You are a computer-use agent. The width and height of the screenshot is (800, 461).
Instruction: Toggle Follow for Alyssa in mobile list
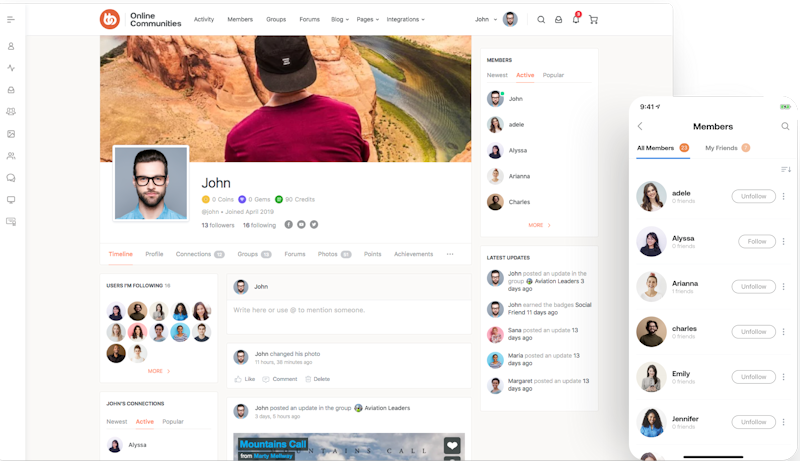[x=757, y=241]
